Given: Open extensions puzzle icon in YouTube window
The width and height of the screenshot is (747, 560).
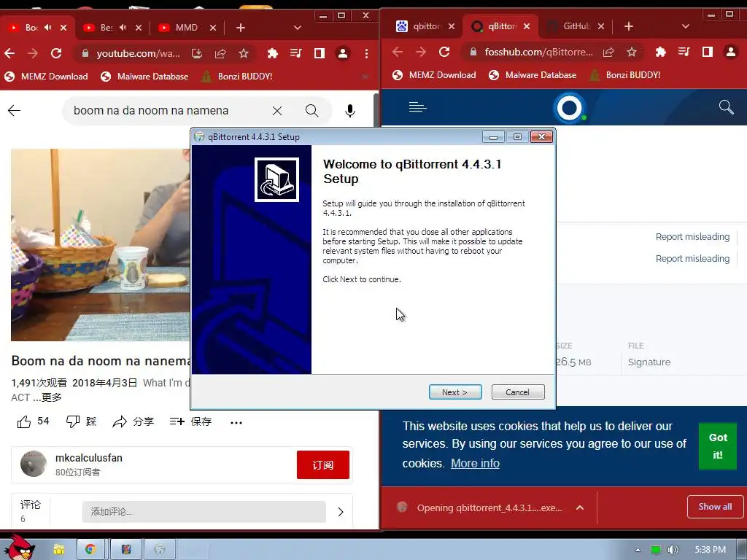Looking at the screenshot, I should coord(273,53).
